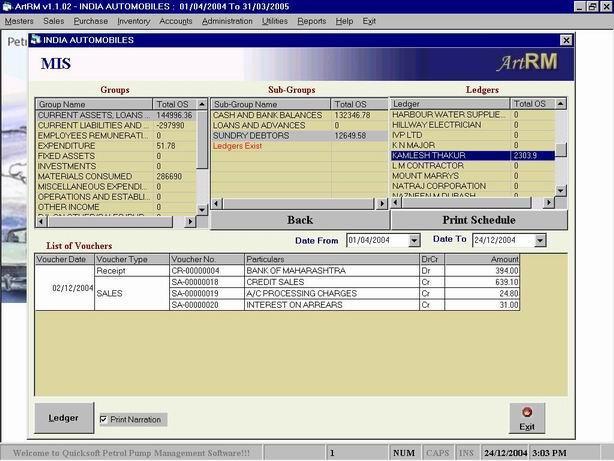Click the Exit menu item
The width and height of the screenshot is (614, 461).
click(x=369, y=21)
